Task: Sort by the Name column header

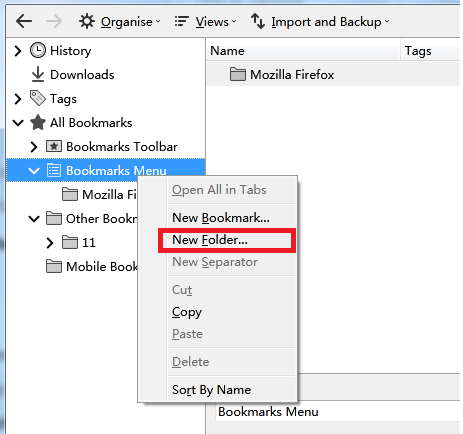Action: pyautogui.click(x=303, y=51)
